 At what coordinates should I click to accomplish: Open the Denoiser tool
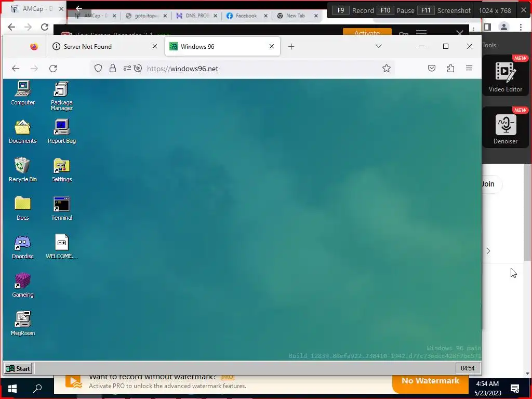[505, 127]
